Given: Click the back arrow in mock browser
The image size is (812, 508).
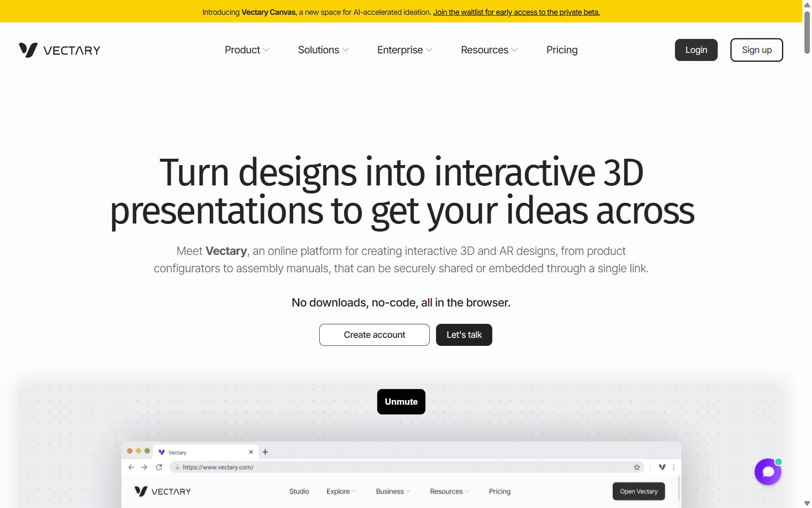Looking at the screenshot, I should click(x=131, y=467).
